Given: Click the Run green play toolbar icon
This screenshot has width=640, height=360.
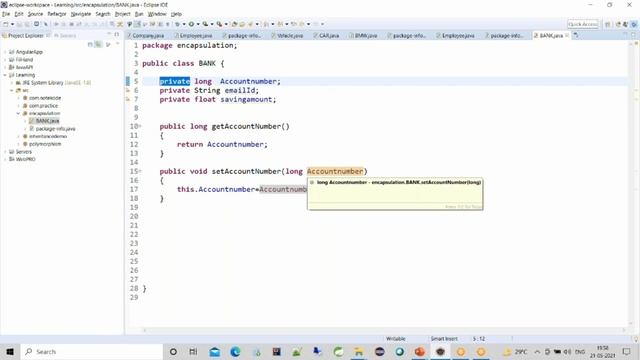Looking at the screenshot, I should (x=191, y=24).
